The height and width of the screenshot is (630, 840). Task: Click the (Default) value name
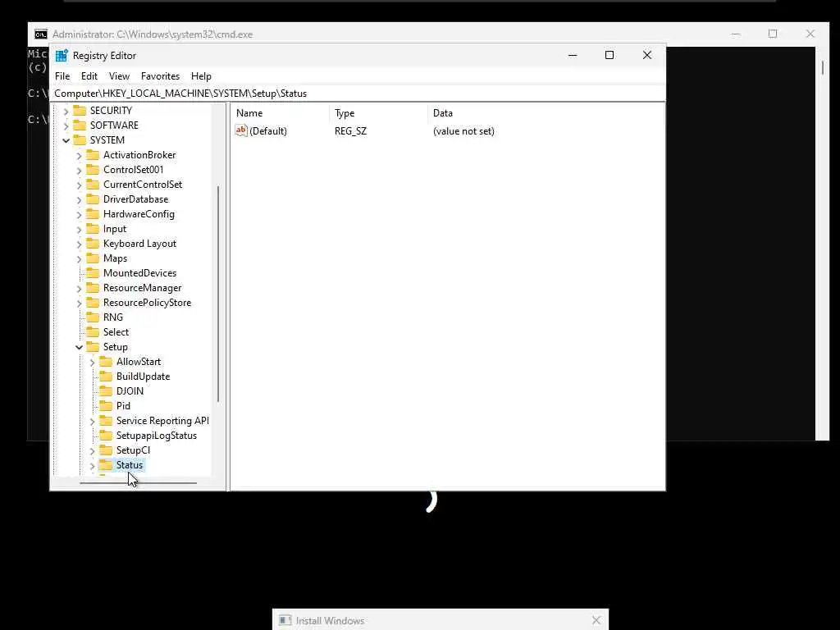[x=268, y=131]
